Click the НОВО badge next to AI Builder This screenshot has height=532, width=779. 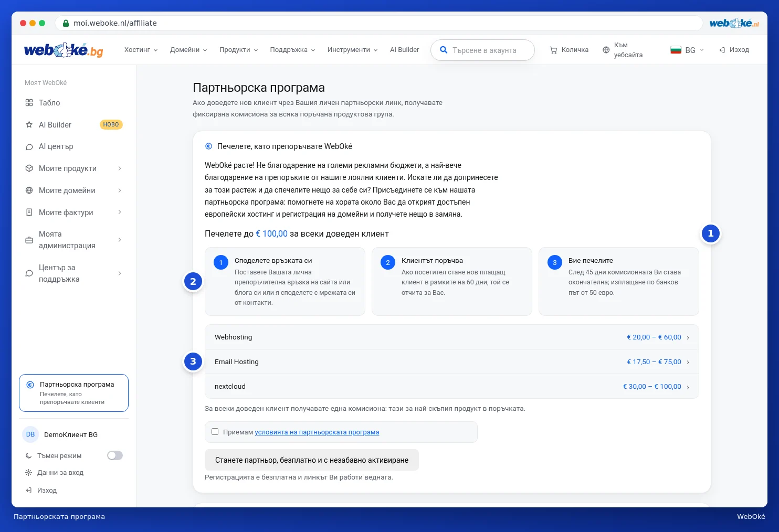111,125
